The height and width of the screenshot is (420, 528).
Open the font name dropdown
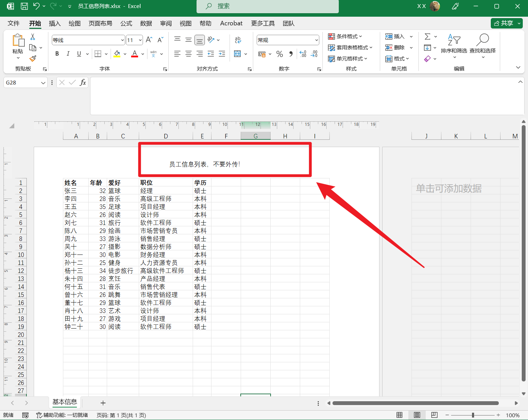[122, 40]
